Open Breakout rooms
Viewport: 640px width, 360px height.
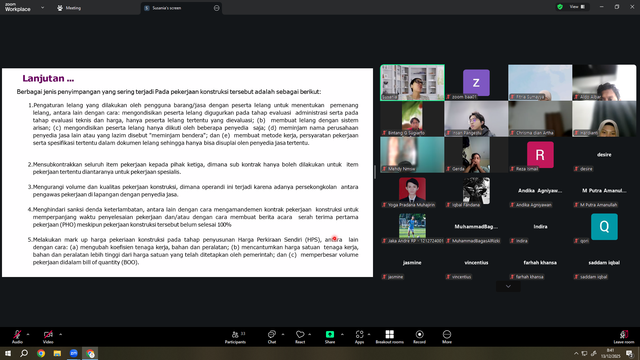pos(389,337)
